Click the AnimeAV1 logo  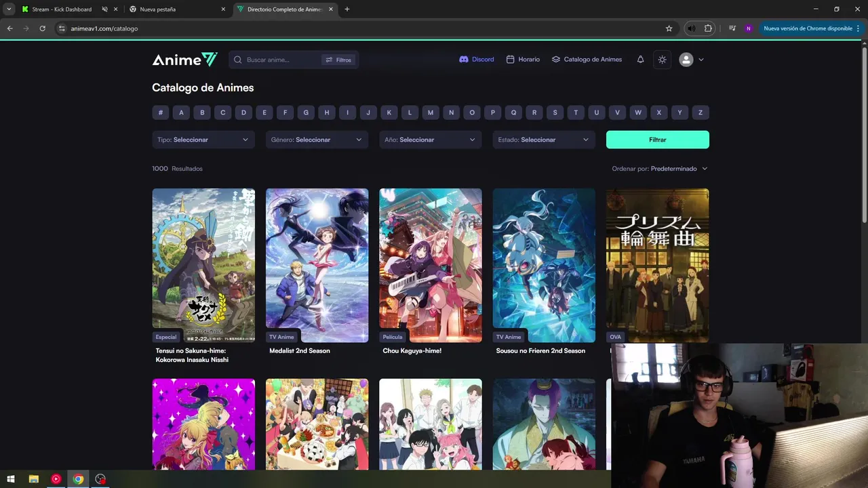pyautogui.click(x=184, y=60)
